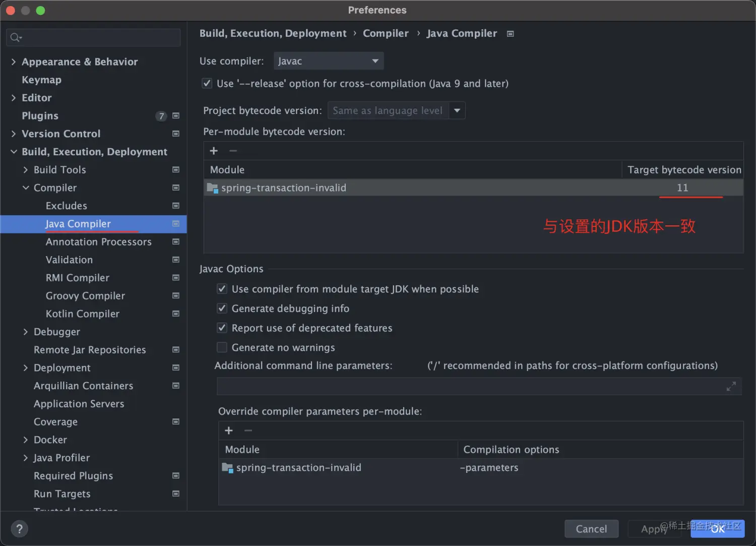Viewport: 756px width, 546px height.
Task: Click the project-level icon next to Annotation Processors
Action: point(176,242)
